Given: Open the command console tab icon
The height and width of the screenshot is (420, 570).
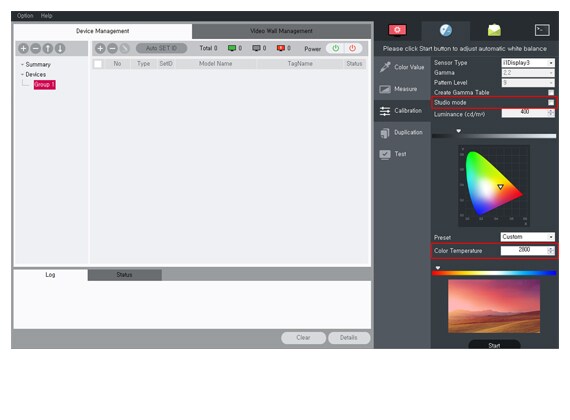Looking at the screenshot, I should (x=542, y=30).
